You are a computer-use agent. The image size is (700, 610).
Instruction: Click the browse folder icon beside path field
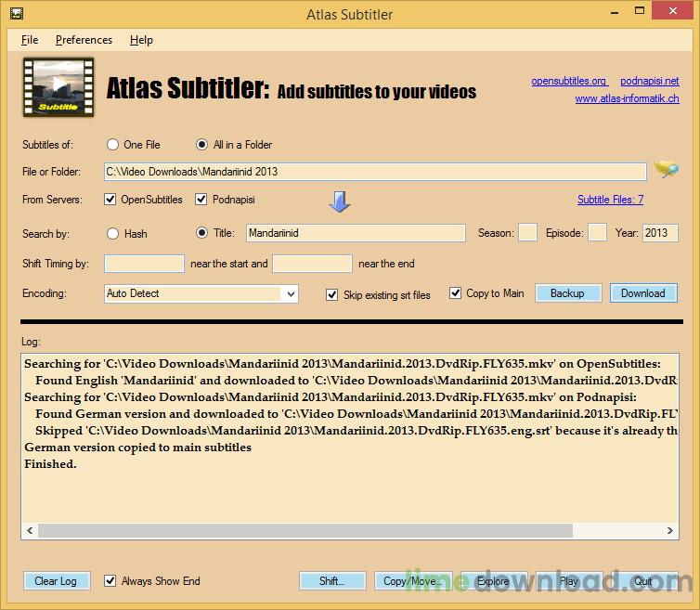click(665, 170)
